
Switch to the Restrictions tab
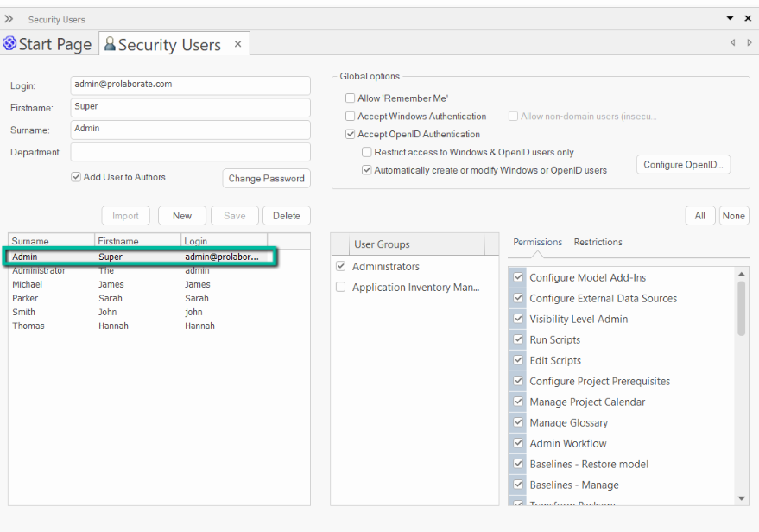click(598, 242)
